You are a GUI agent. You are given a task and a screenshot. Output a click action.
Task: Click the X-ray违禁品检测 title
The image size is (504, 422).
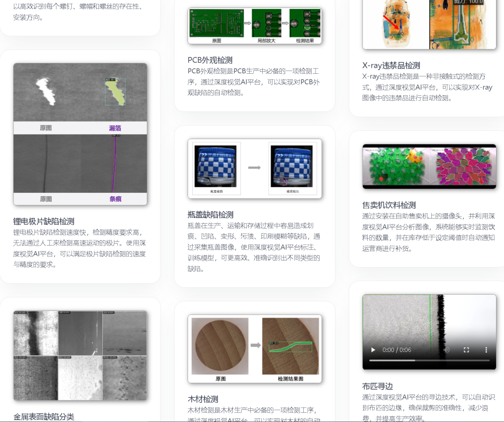pos(391,64)
